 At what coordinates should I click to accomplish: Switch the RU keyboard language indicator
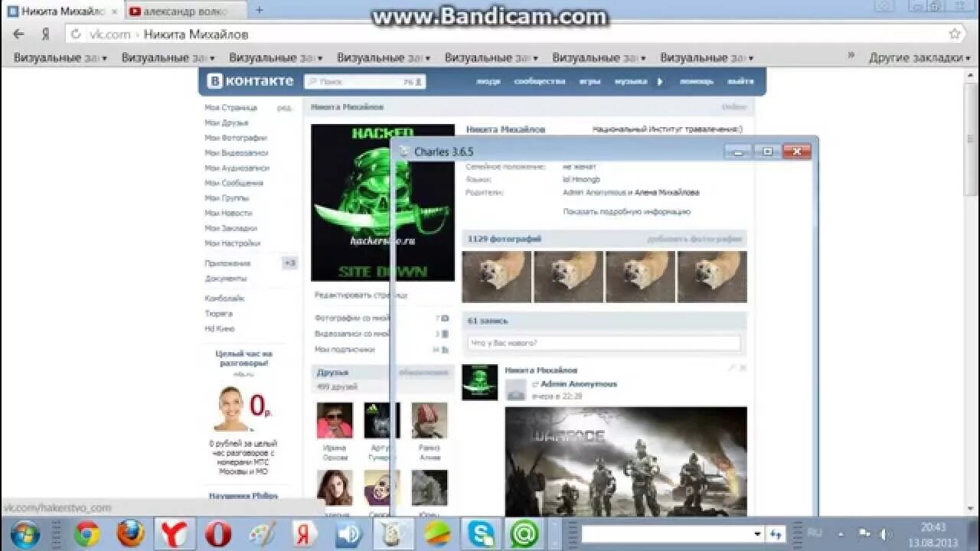815,533
